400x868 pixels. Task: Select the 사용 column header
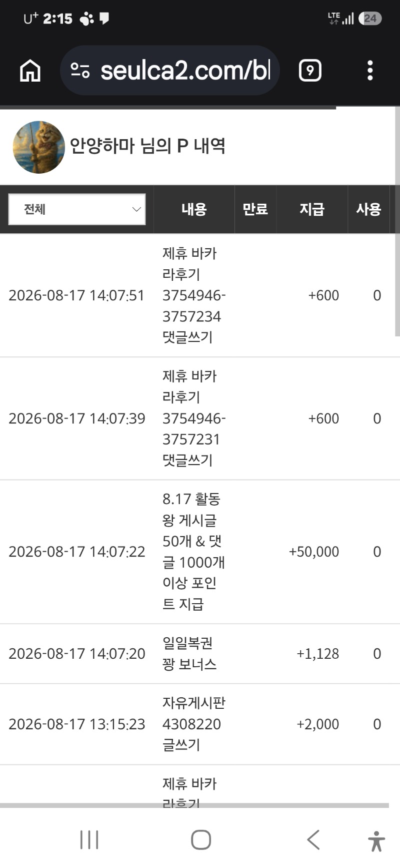click(368, 209)
